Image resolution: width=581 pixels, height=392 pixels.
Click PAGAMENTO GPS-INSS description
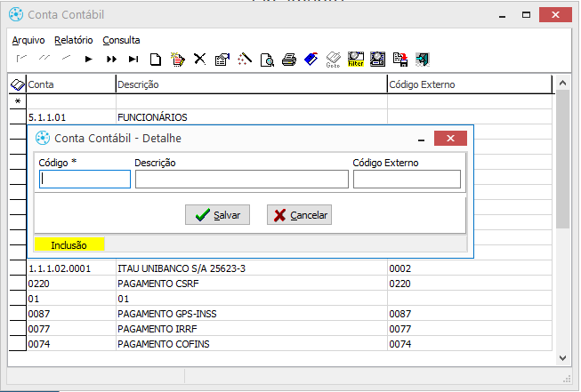(252, 314)
